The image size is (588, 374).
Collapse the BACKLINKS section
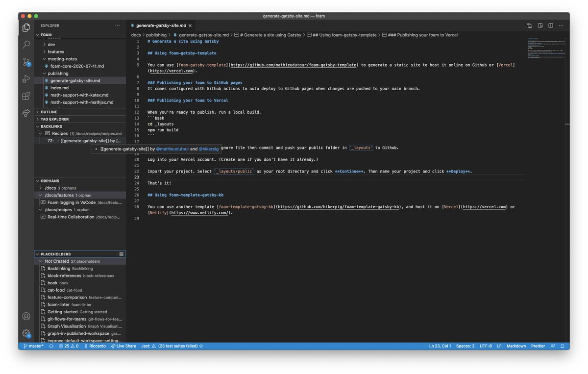pos(80,126)
